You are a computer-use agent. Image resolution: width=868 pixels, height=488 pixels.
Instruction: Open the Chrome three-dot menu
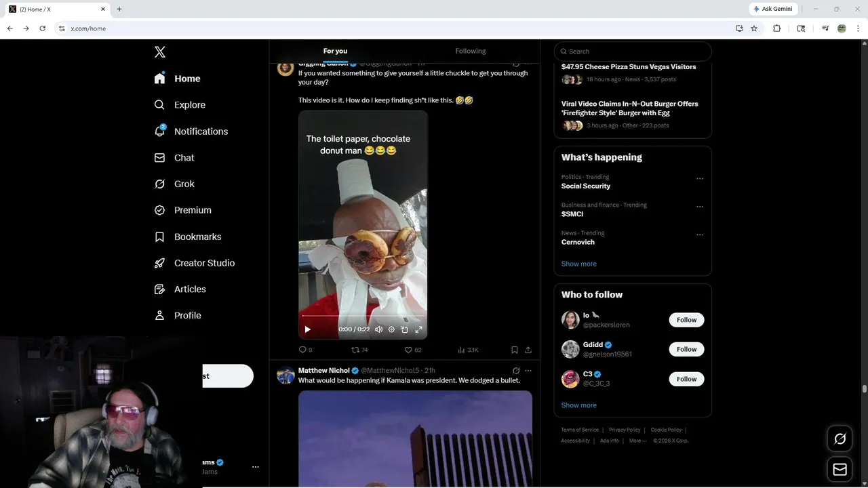pyautogui.click(x=859, y=28)
